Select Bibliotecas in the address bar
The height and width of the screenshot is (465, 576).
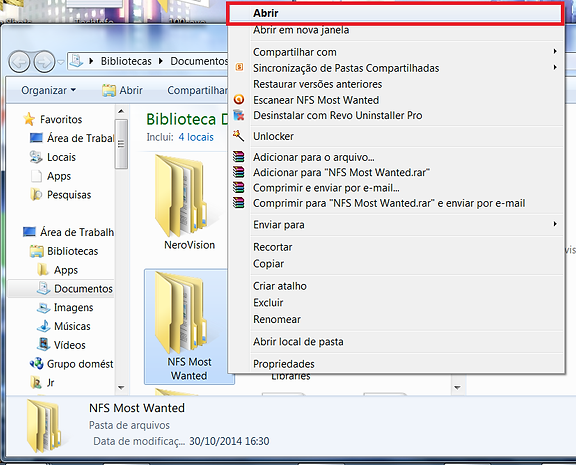point(126,61)
